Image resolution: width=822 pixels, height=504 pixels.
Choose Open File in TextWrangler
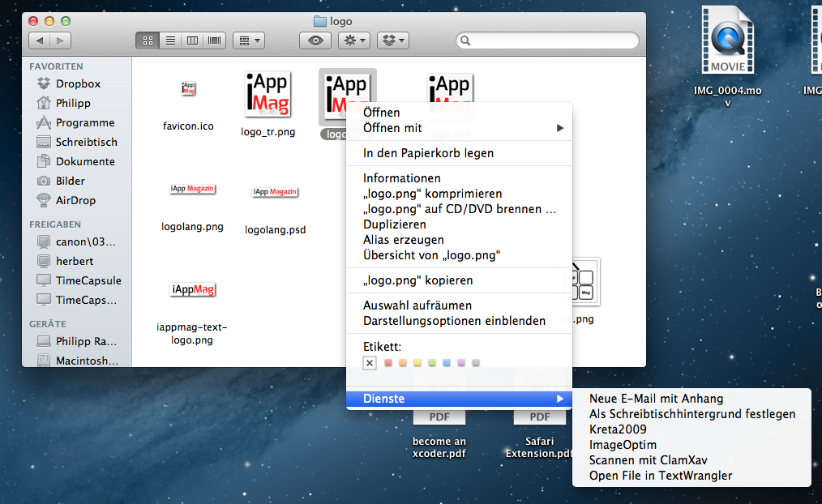click(x=691, y=476)
